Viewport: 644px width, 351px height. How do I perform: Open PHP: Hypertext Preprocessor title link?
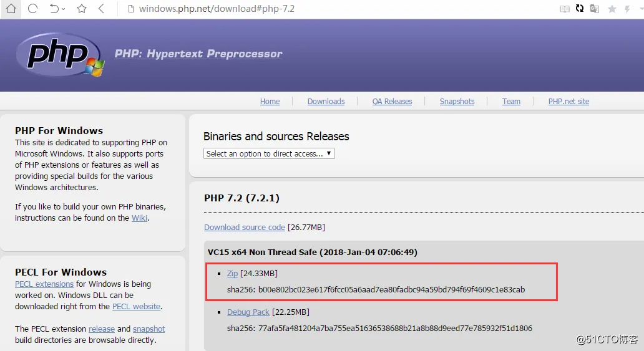pyautogui.click(x=198, y=54)
